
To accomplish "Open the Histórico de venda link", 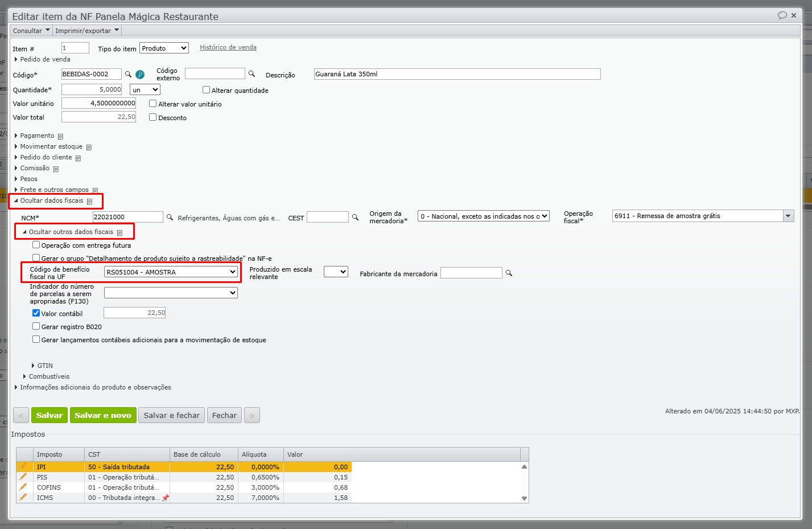I will [228, 47].
